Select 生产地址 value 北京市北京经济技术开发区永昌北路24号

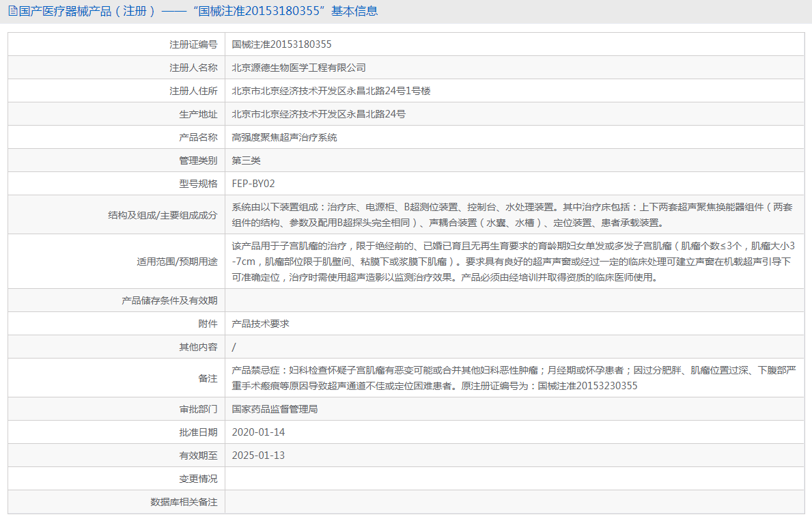click(x=318, y=115)
